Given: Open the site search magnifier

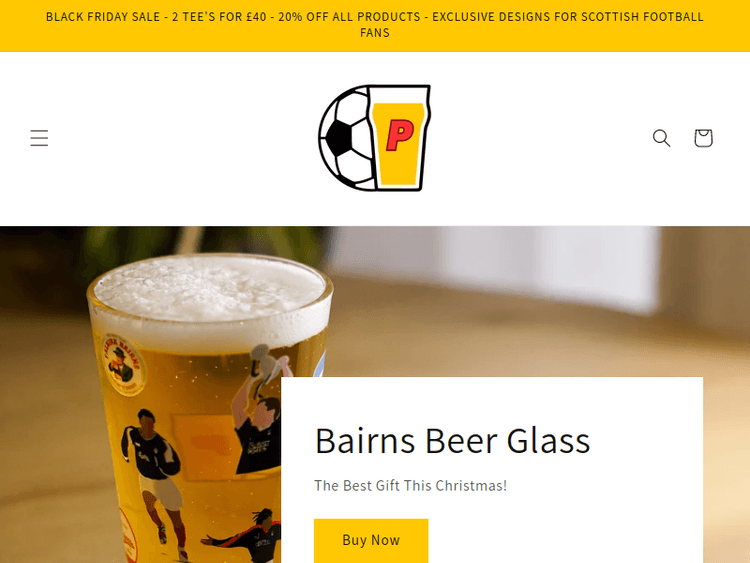Looking at the screenshot, I should click(662, 138).
